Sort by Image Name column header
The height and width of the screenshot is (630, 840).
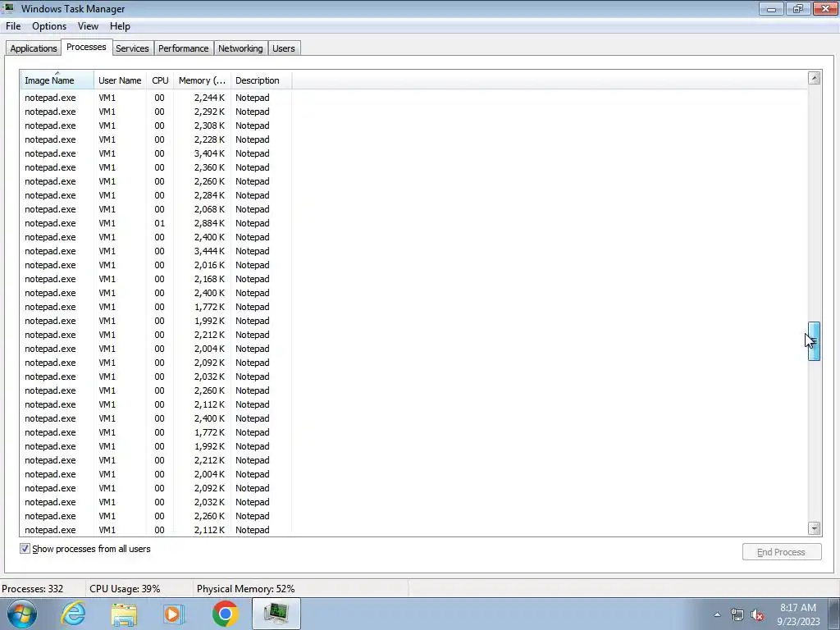point(57,80)
